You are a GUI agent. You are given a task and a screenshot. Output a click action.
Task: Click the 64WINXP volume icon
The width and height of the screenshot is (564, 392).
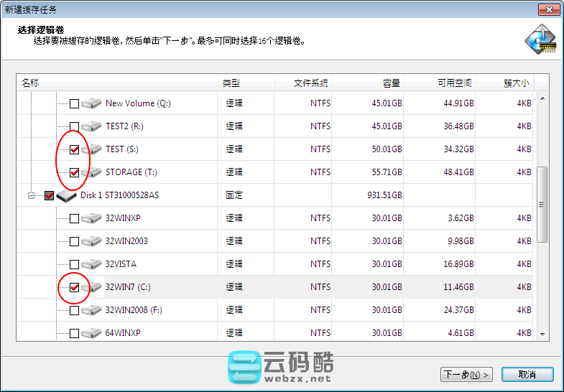click(92, 333)
